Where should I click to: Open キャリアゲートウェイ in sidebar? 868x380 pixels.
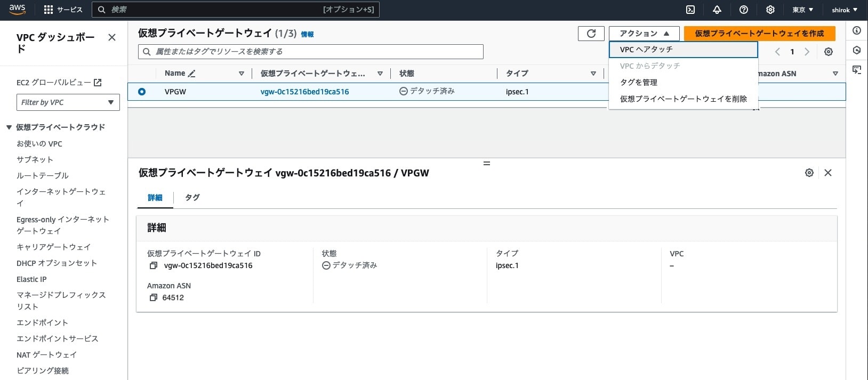[x=54, y=247]
